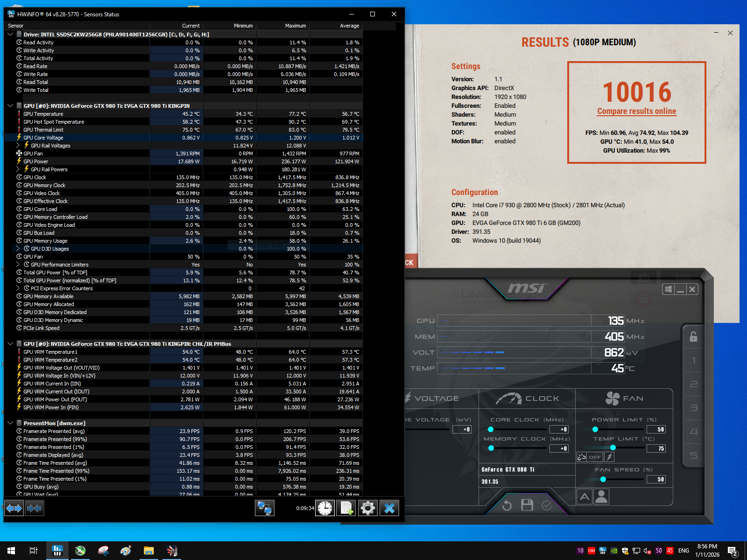This screenshot has height=560, width=747.
Task: Select Afterburner profile slot 1
Action: click(x=694, y=360)
